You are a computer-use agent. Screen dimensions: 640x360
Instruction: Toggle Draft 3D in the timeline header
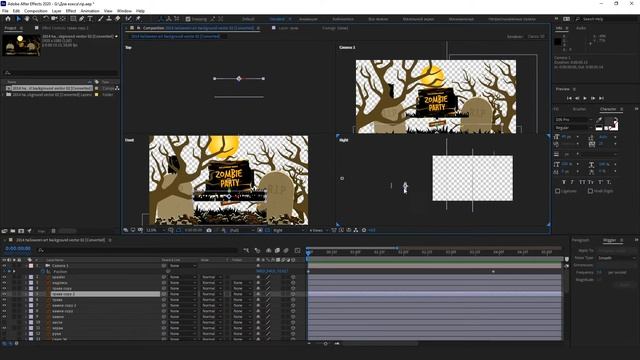point(258,250)
